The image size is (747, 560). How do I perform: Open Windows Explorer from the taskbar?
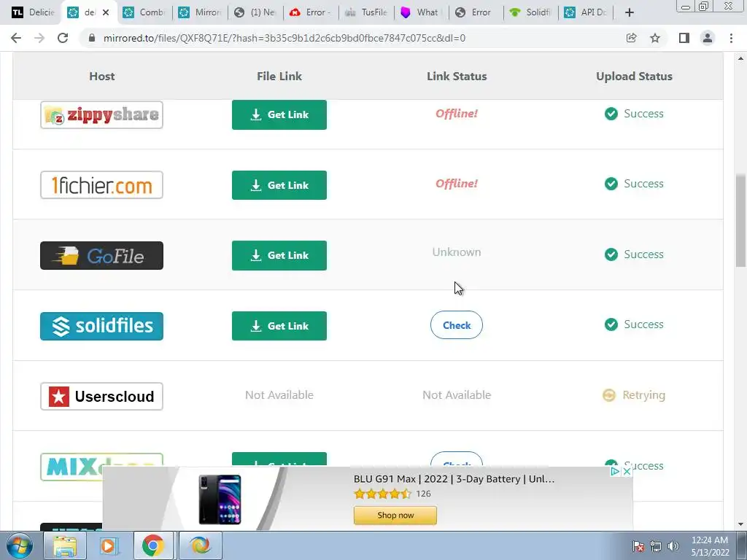coord(65,545)
